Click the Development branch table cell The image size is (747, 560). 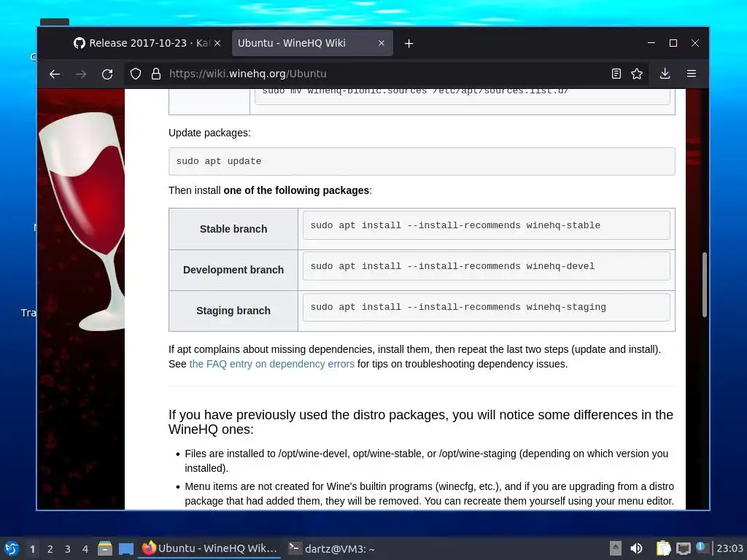pyautogui.click(x=233, y=270)
